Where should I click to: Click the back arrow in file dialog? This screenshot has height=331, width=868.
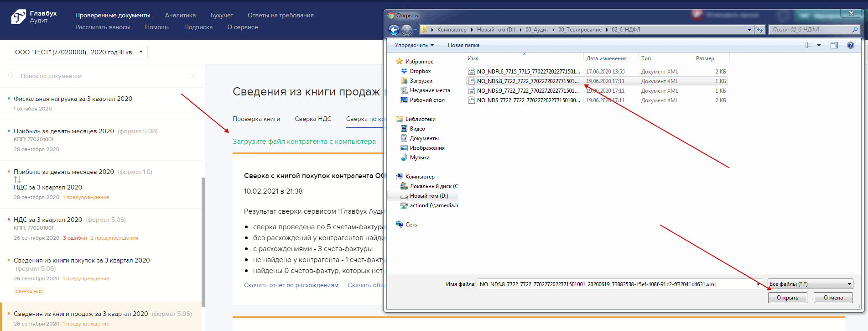pos(393,30)
